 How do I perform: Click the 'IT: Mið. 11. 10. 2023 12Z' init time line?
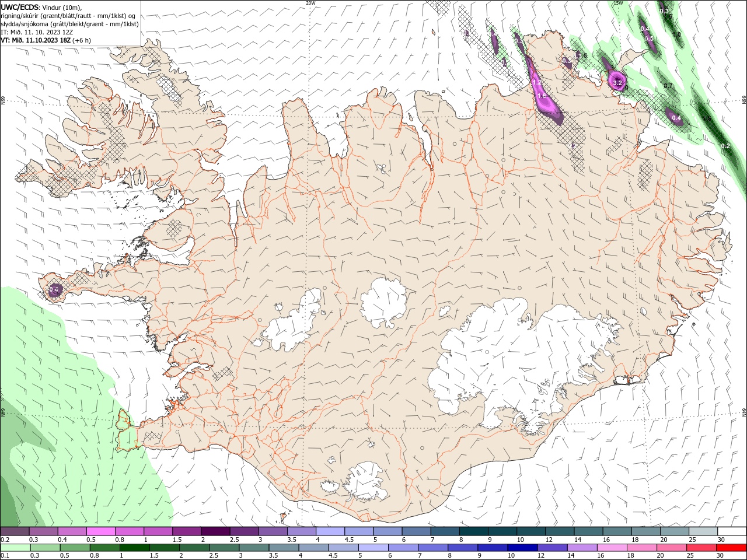tap(37, 32)
